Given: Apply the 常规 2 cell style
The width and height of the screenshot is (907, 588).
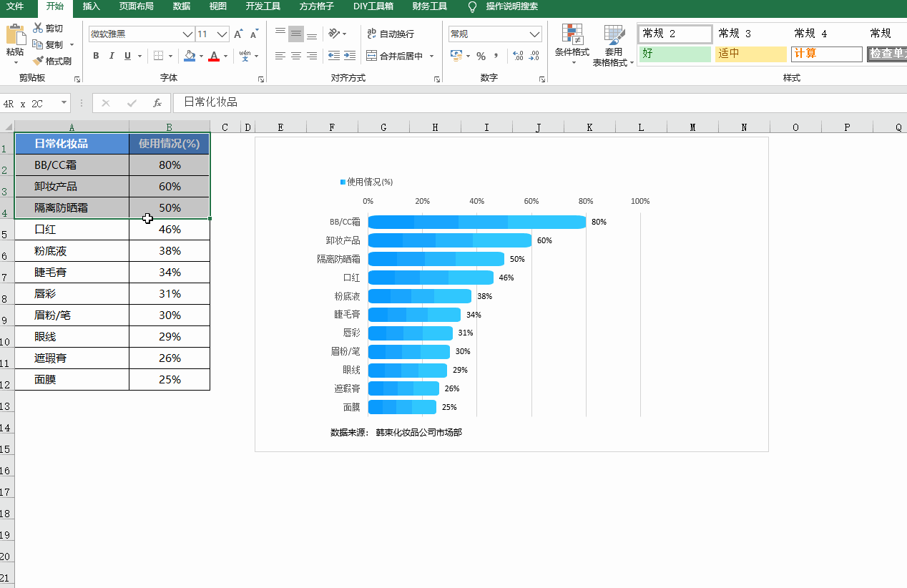Looking at the screenshot, I should 675,34.
